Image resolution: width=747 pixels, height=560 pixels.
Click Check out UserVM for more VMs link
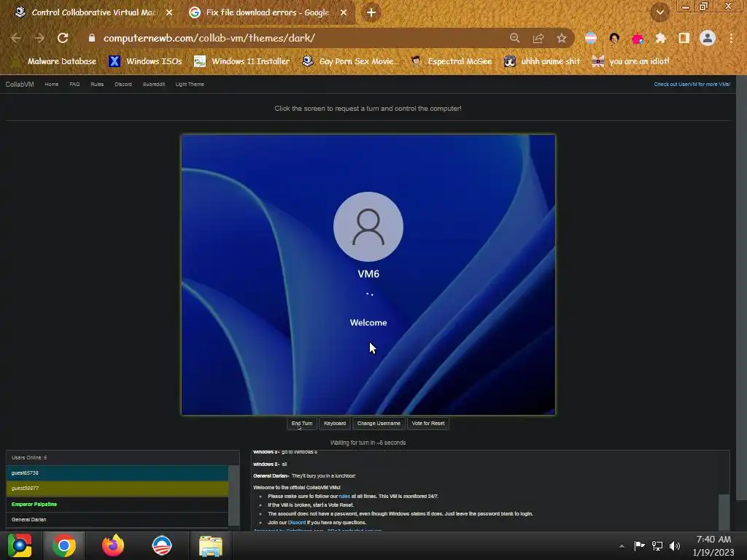692,85
